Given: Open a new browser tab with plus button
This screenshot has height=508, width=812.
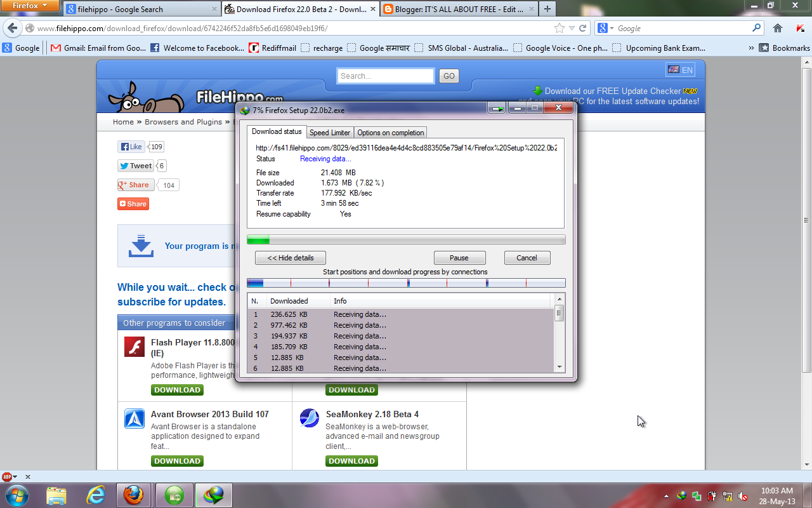Looking at the screenshot, I should click(547, 9).
